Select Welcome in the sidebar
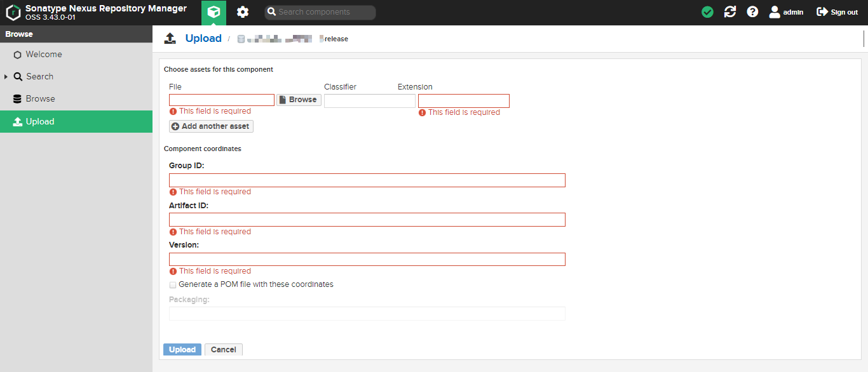 (43, 55)
